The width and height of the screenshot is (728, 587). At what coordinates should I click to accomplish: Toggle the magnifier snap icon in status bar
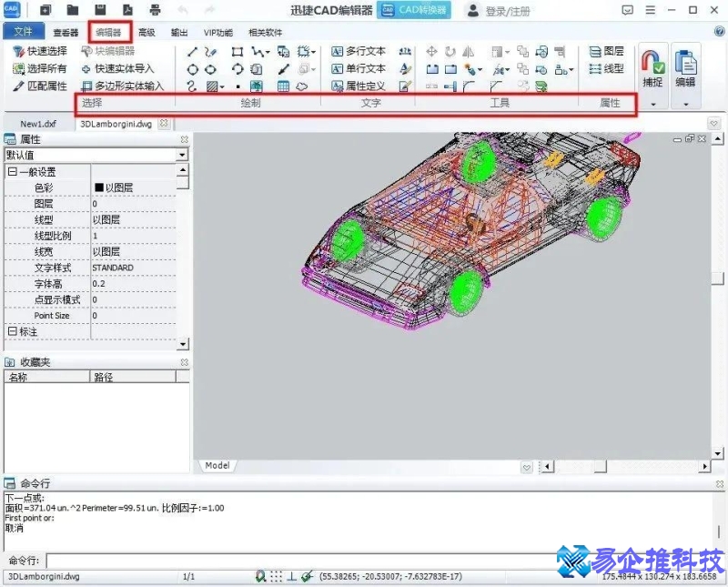260,576
